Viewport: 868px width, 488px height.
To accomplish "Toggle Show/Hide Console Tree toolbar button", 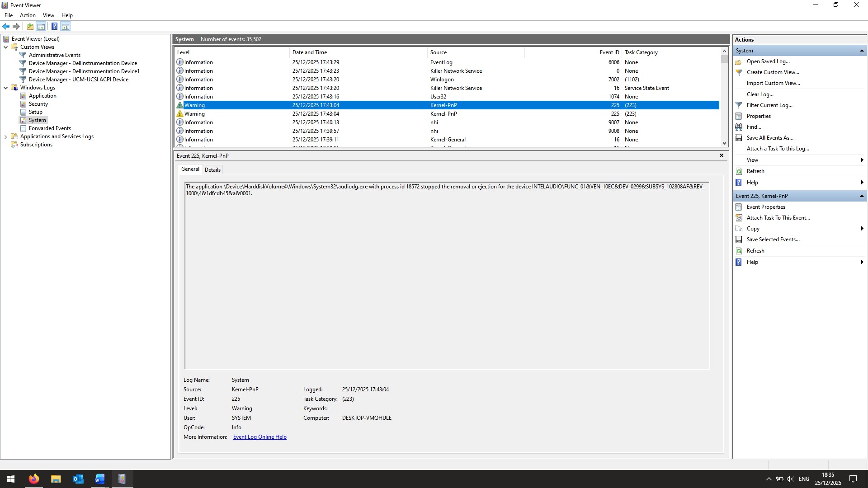I will [41, 26].
